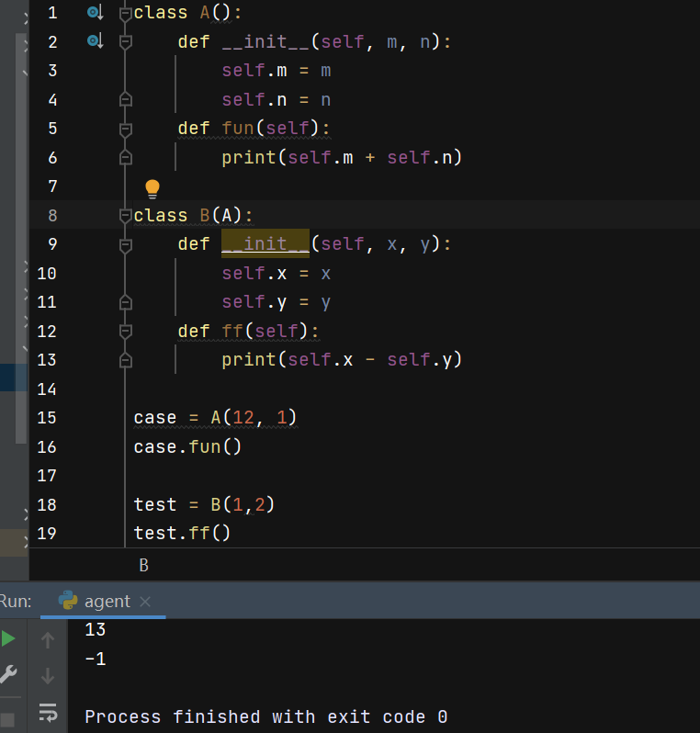Click 'test.ff()' call on line 19
Image resolution: width=700 pixels, height=733 pixels.
coord(182,534)
